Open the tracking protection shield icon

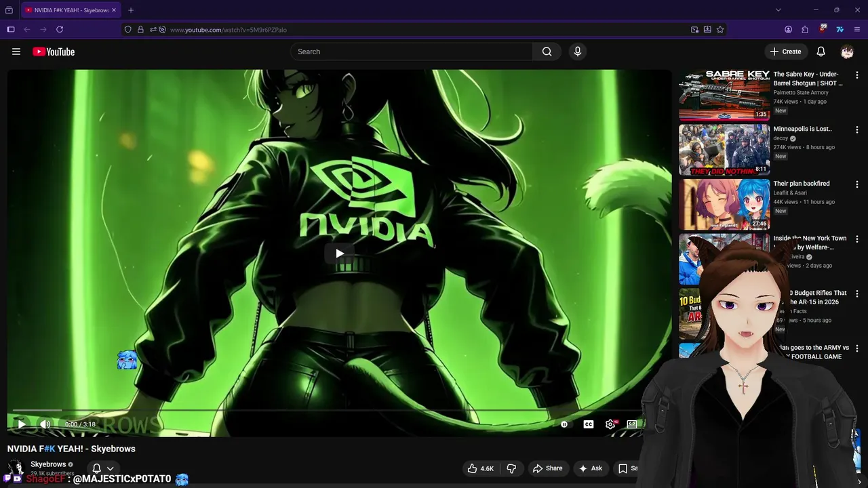point(127,30)
